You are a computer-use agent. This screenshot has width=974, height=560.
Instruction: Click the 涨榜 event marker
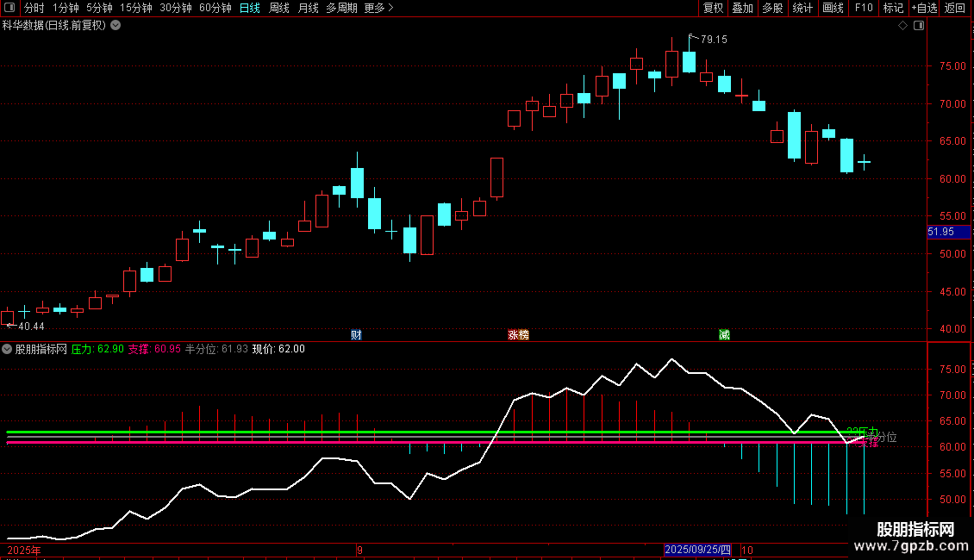(x=518, y=335)
